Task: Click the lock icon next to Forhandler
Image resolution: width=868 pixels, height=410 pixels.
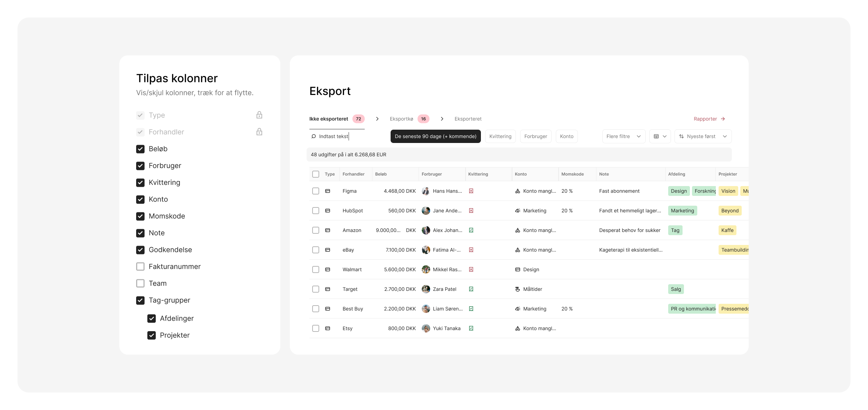Action: coord(259,132)
